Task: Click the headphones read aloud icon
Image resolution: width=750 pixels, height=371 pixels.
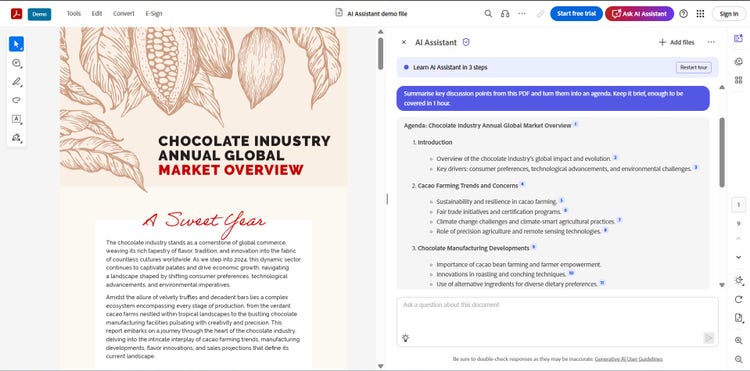Action: [505, 14]
